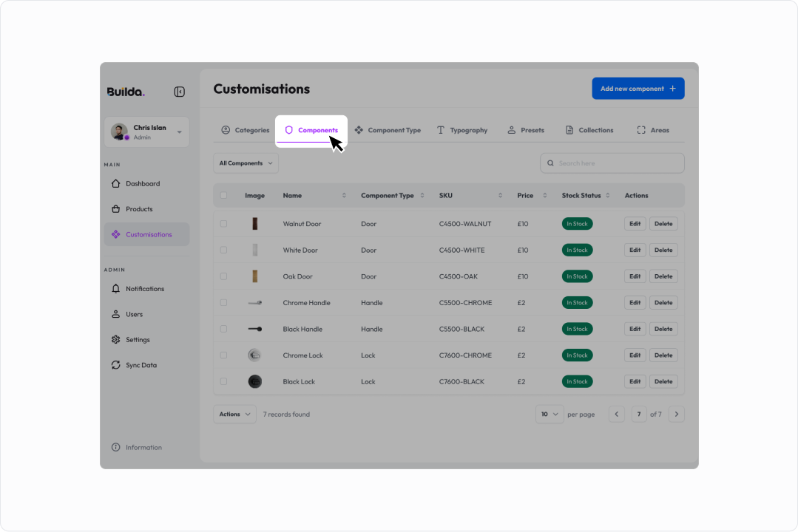Click the Add new component button
Viewport: 798px width, 532px height.
click(638, 89)
